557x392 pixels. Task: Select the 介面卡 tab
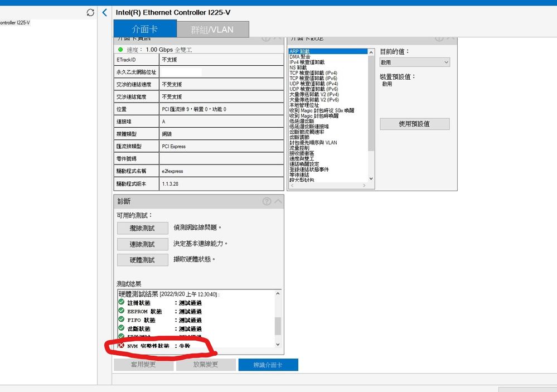[x=146, y=28]
